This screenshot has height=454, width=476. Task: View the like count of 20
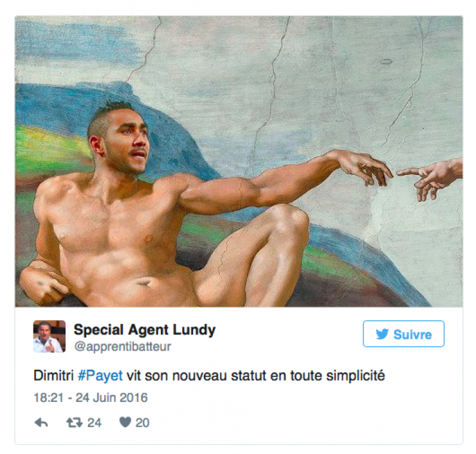click(x=142, y=422)
